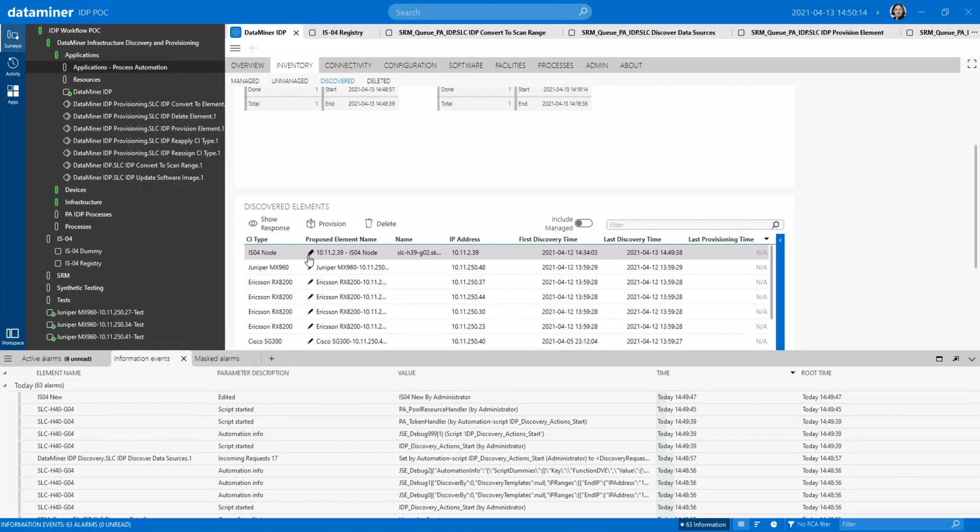Tick the Convert To Scan Range card checkbox
The width and height of the screenshot is (980, 532).
pyautogui.click(x=389, y=33)
